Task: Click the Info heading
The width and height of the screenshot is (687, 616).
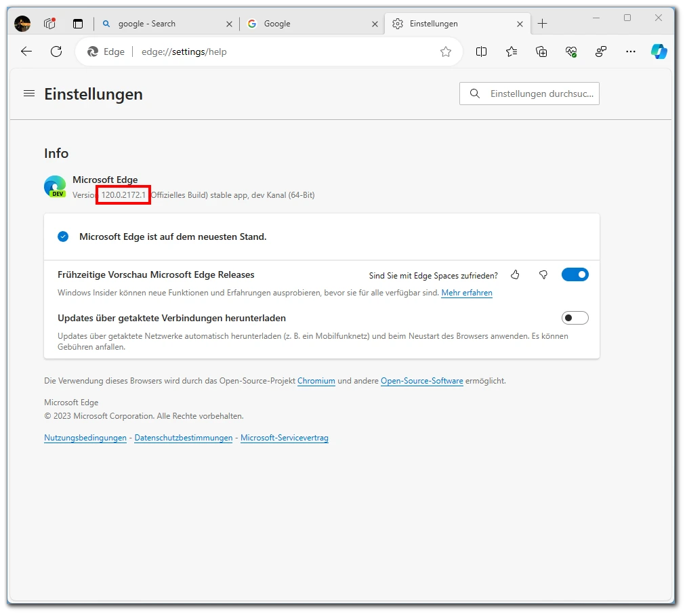Action: pyautogui.click(x=56, y=153)
